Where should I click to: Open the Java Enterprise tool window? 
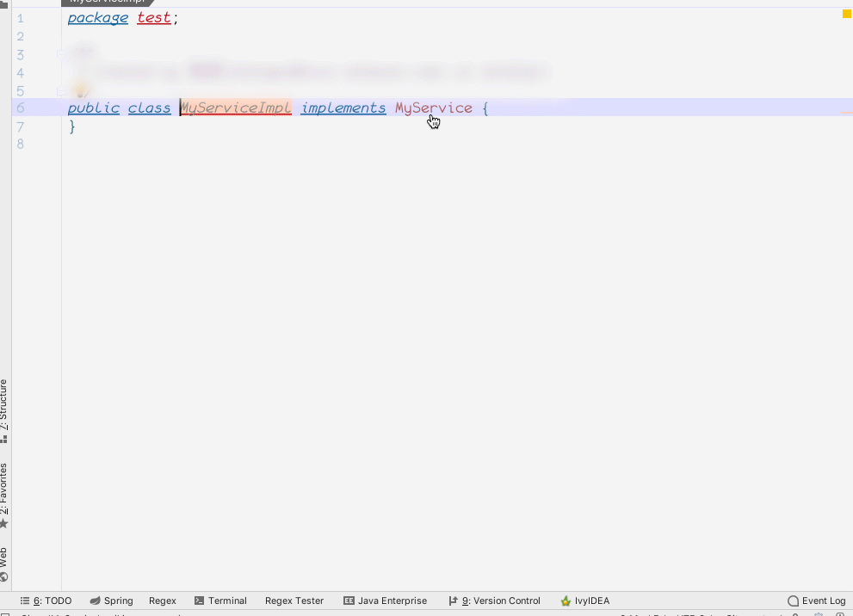click(x=385, y=601)
